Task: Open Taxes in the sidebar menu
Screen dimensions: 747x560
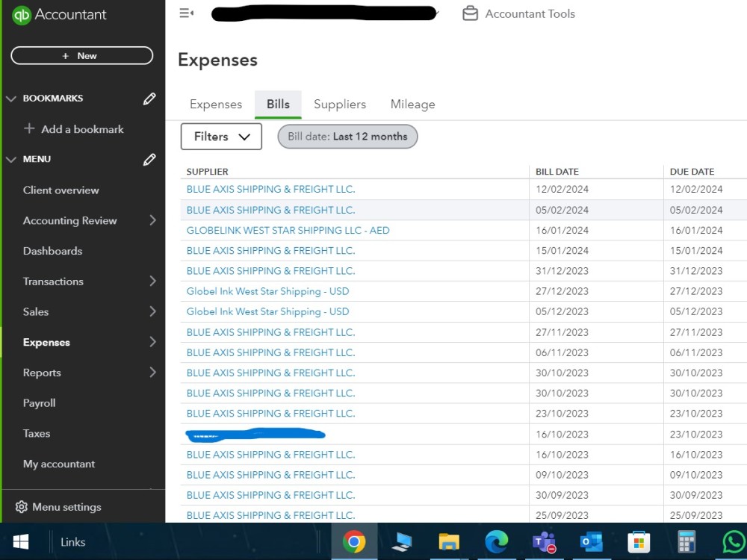Action: [x=36, y=433]
